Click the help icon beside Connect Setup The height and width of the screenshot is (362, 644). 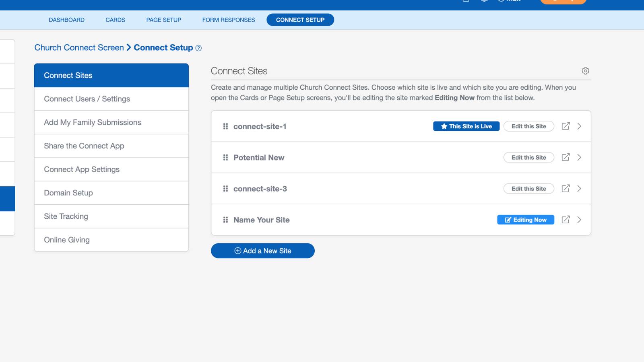tap(198, 48)
